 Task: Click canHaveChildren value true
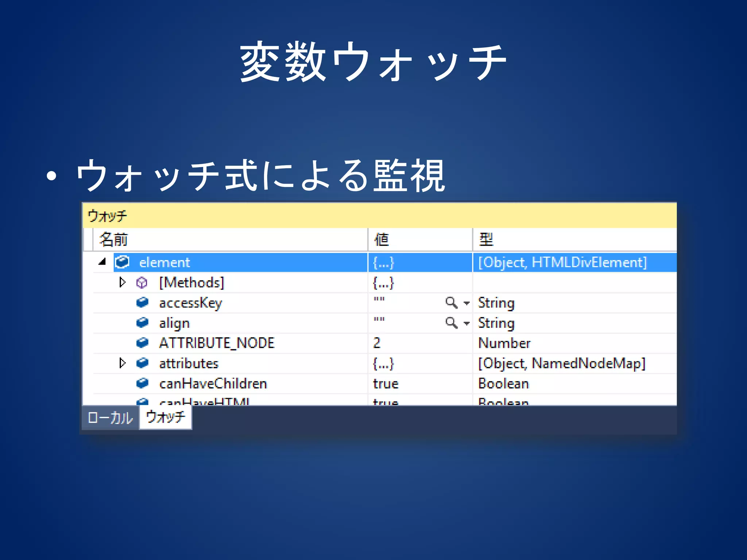tap(386, 384)
